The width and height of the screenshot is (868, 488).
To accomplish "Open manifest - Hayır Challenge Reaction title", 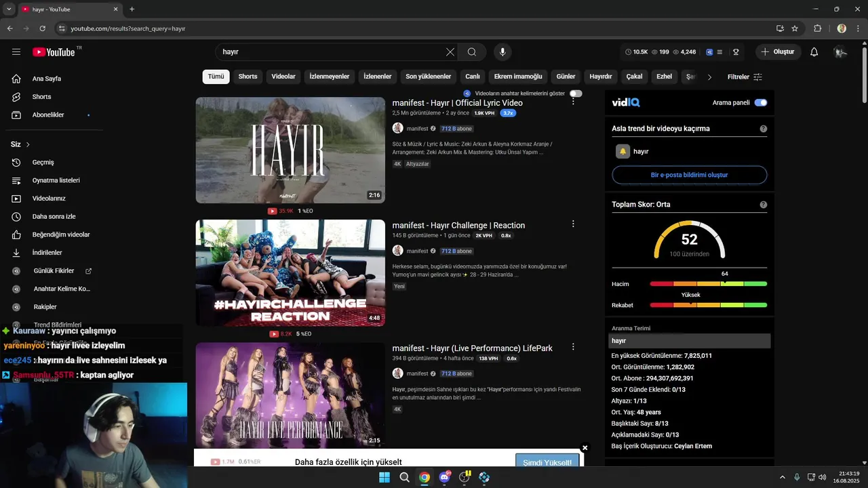I will click(x=458, y=226).
